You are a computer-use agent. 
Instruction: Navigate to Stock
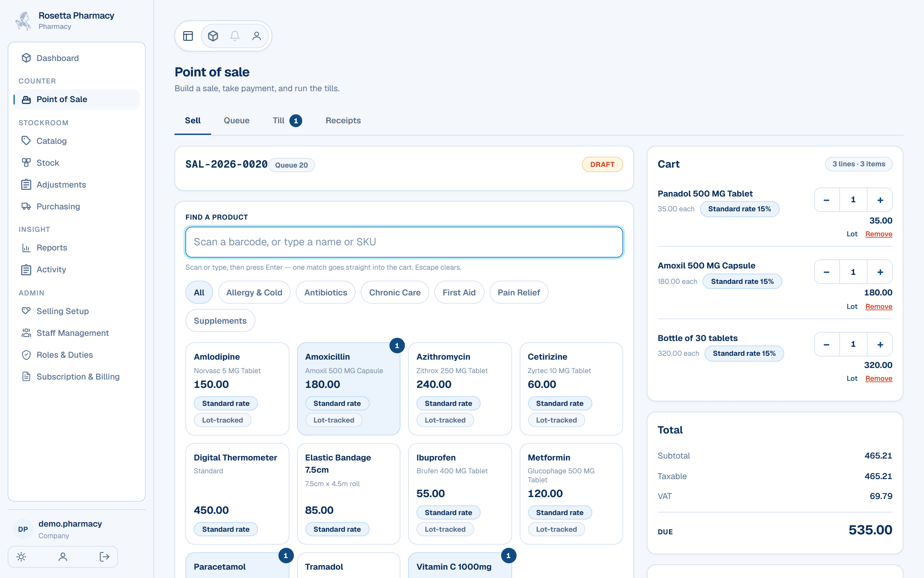tap(77, 163)
